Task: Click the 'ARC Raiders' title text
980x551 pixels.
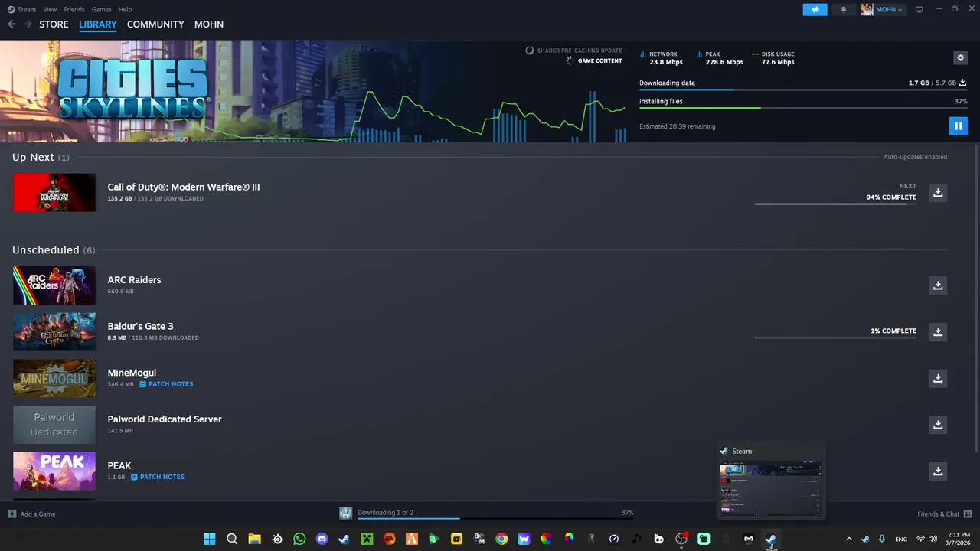Action: (x=134, y=280)
